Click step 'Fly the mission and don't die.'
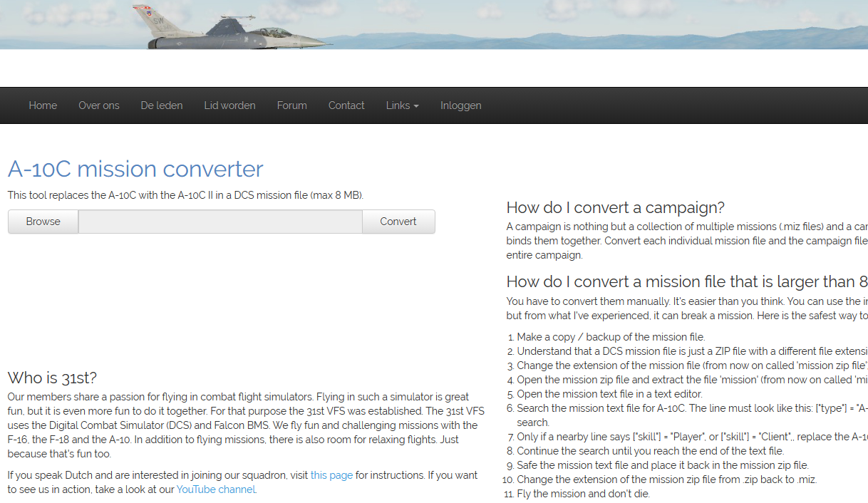The image size is (868, 503). 584,494
